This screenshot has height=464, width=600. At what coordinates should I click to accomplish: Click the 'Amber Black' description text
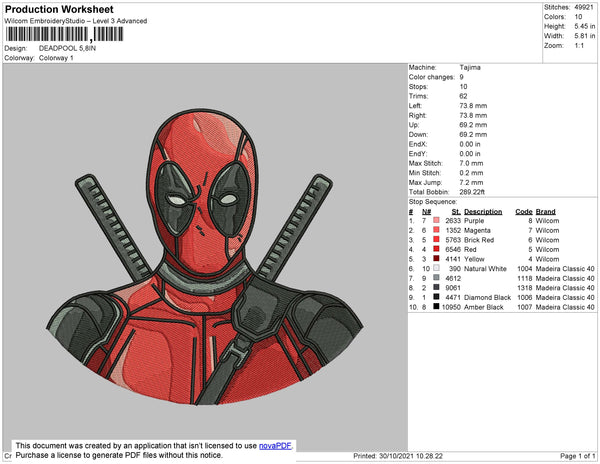(484, 307)
